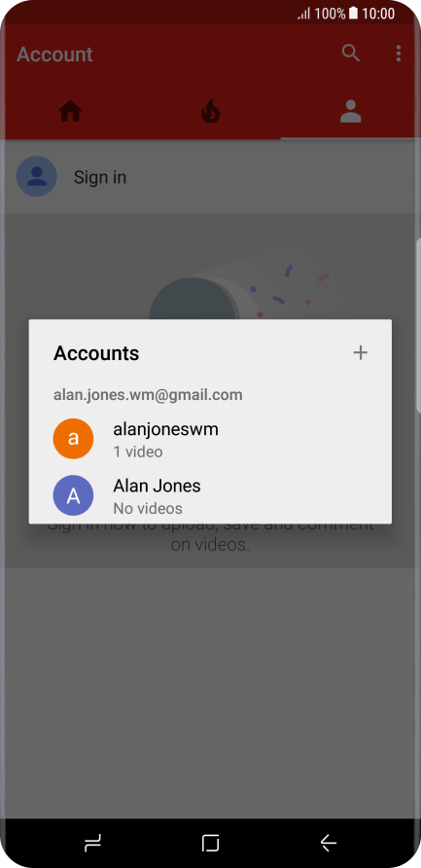421x868 pixels.
Task: Select the Account person tab
Action: 350,111
